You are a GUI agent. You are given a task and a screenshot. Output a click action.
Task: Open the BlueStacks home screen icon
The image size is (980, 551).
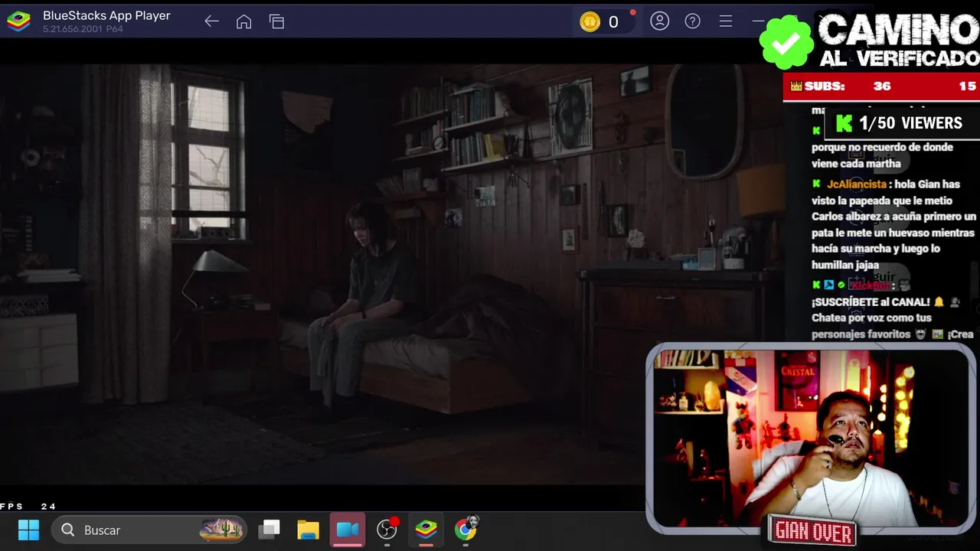(x=243, y=21)
